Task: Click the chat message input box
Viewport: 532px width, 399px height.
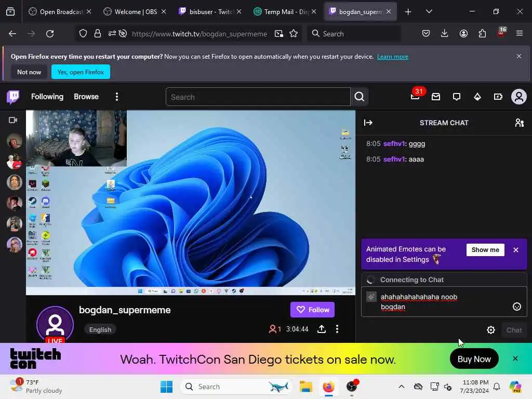Action: 444,302
